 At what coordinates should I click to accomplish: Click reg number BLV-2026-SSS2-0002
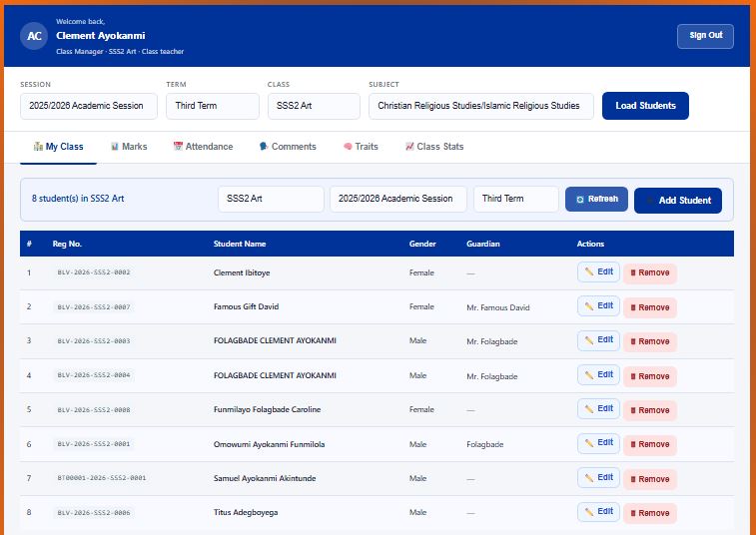click(x=94, y=272)
